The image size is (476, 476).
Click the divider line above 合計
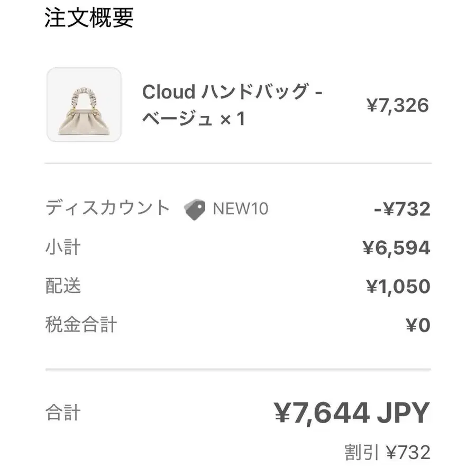coord(238,370)
